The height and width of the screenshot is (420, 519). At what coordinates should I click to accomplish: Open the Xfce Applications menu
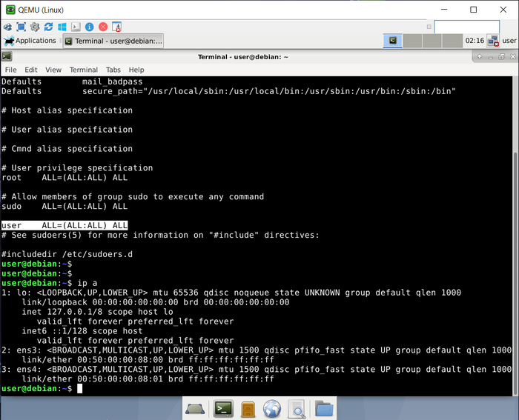tap(30, 41)
